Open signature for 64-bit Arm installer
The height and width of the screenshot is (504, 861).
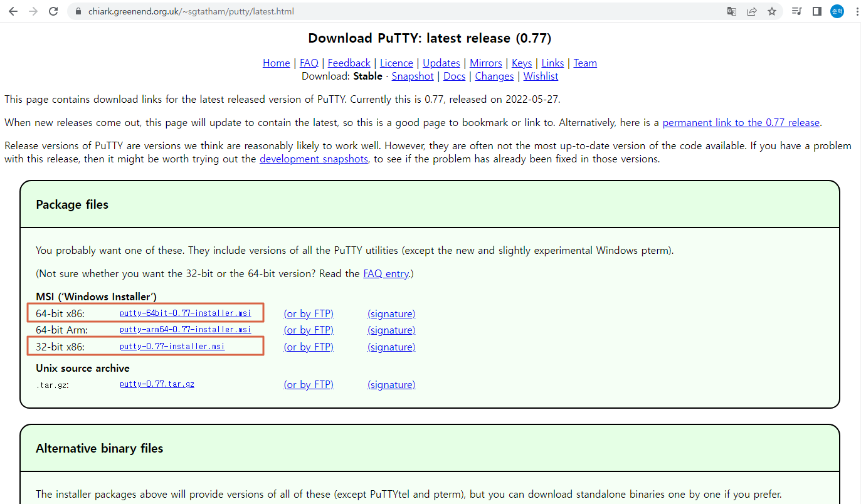[x=391, y=330]
